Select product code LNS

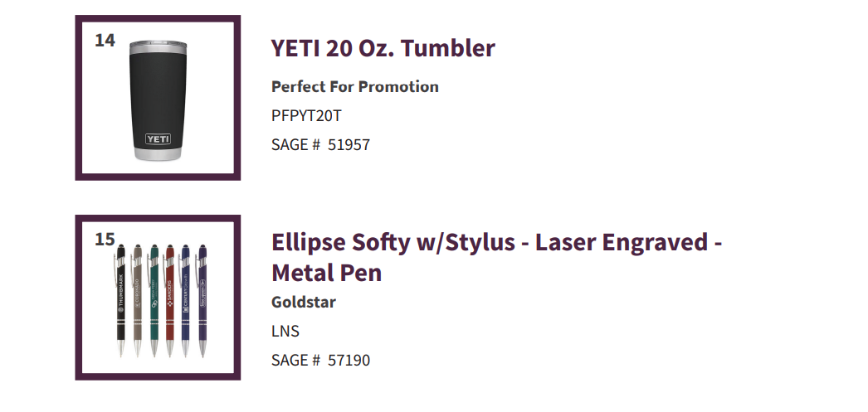coord(285,332)
